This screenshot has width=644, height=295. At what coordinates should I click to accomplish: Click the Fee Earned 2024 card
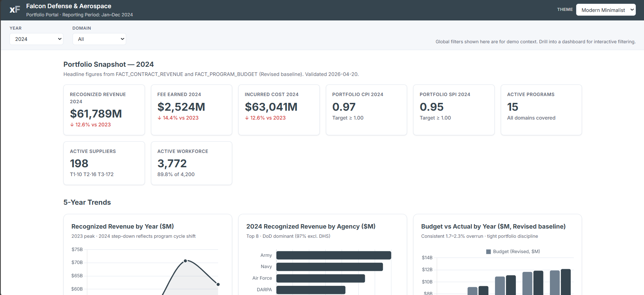[192, 110]
